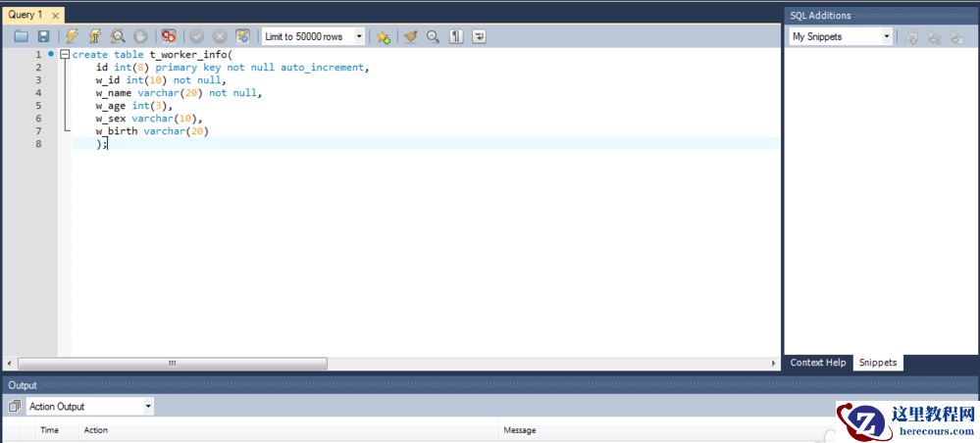This screenshot has width=980, height=443.
Task: Stop the executing query
Action: (140, 37)
